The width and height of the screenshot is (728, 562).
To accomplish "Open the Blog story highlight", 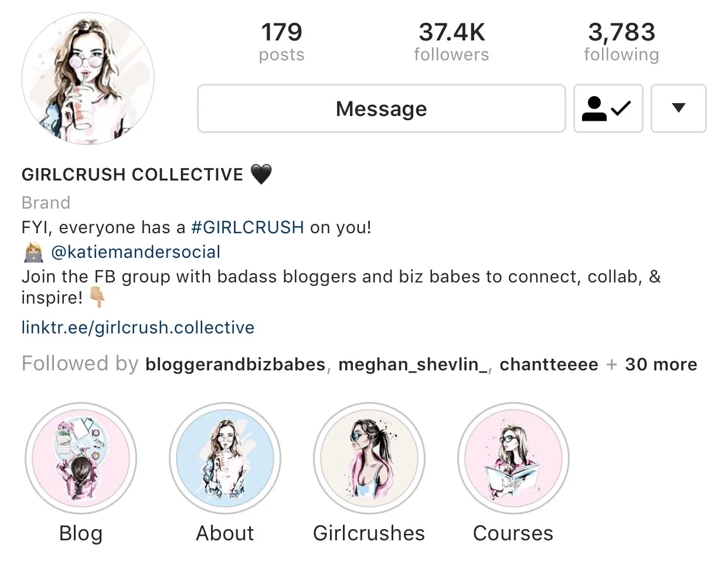I will [x=81, y=458].
